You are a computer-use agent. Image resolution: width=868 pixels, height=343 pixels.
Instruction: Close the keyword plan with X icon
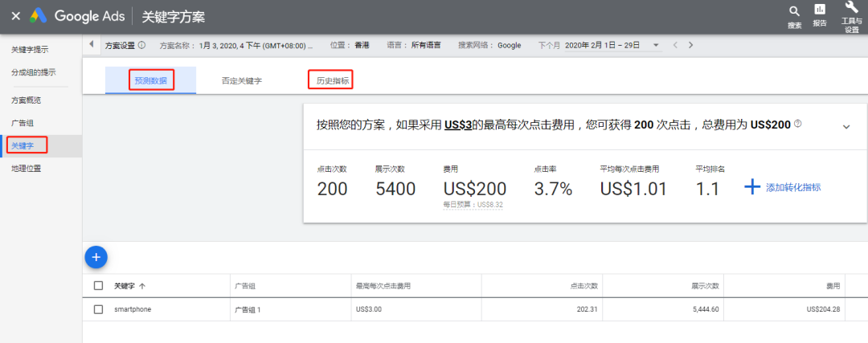[15, 16]
